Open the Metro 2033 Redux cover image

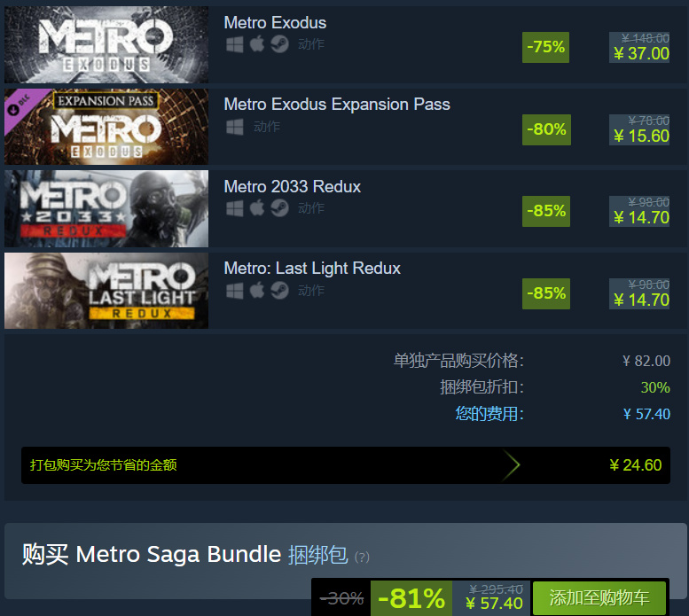[106, 208]
